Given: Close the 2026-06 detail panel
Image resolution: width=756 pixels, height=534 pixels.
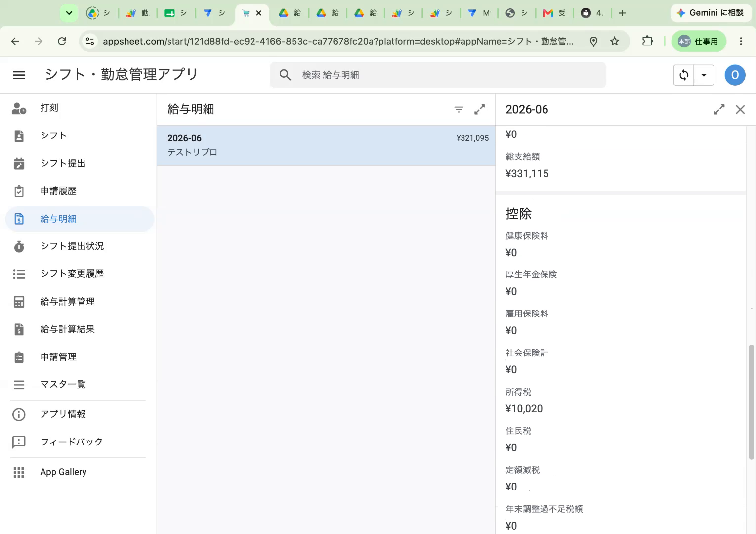Looking at the screenshot, I should click(x=740, y=110).
